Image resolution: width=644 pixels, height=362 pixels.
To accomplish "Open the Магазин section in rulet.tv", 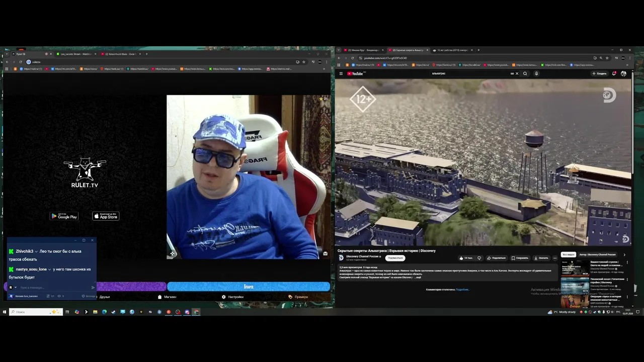I will 167,297.
